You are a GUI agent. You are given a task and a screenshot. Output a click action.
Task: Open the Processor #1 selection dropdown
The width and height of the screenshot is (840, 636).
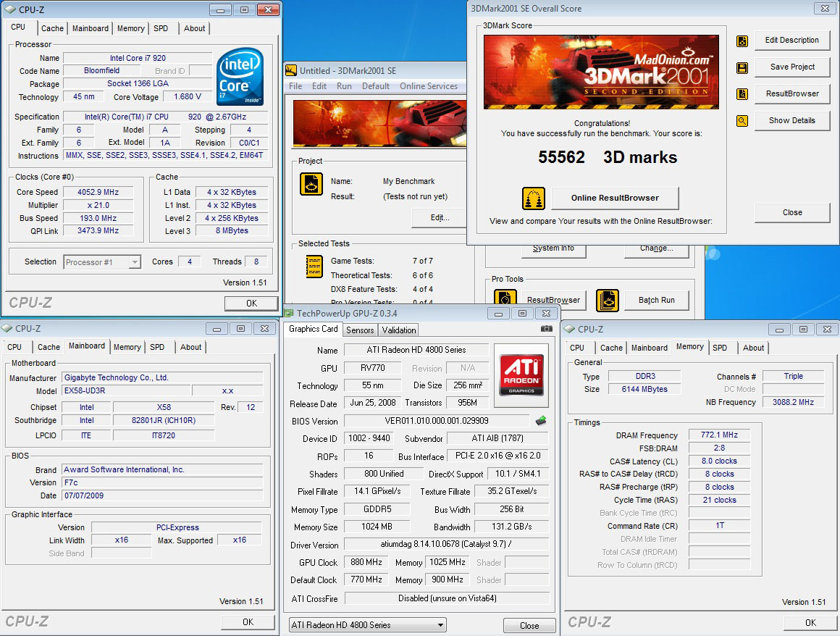pos(135,262)
